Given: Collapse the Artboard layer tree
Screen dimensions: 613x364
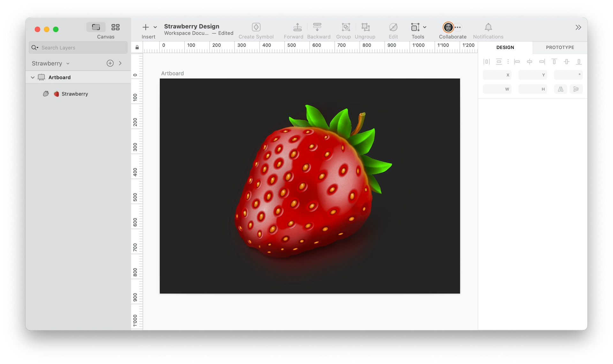Looking at the screenshot, I should point(32,77).
